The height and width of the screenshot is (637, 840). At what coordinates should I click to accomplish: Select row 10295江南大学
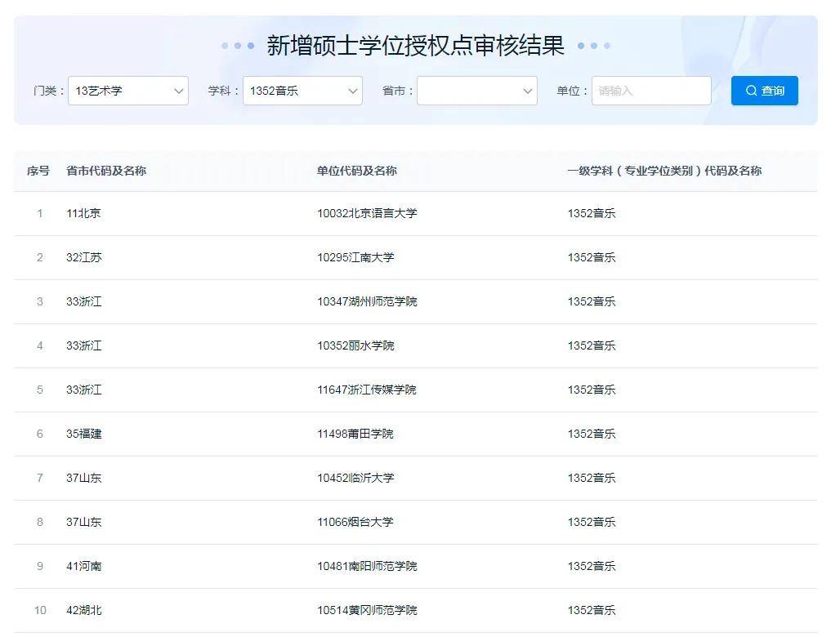[416, 257]
